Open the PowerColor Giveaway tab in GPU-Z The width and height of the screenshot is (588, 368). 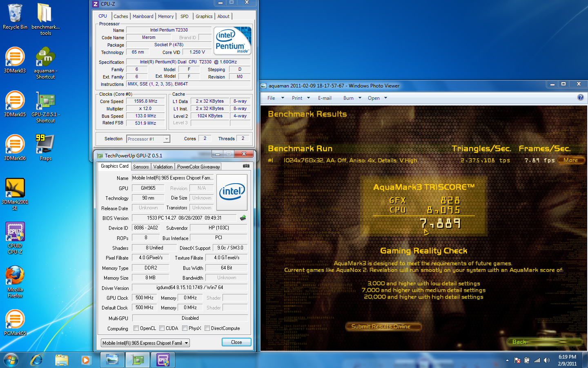pyautogui.click(x=198, y=167)
